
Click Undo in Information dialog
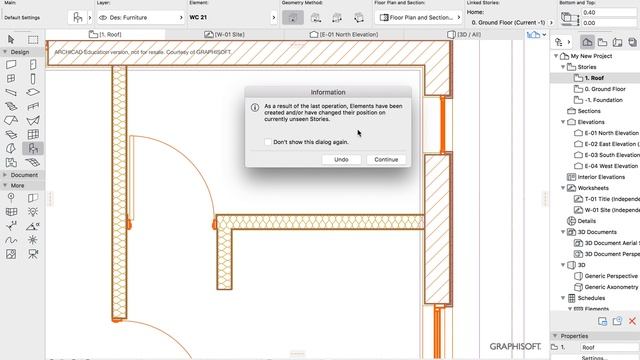click(x=341, y=160)
